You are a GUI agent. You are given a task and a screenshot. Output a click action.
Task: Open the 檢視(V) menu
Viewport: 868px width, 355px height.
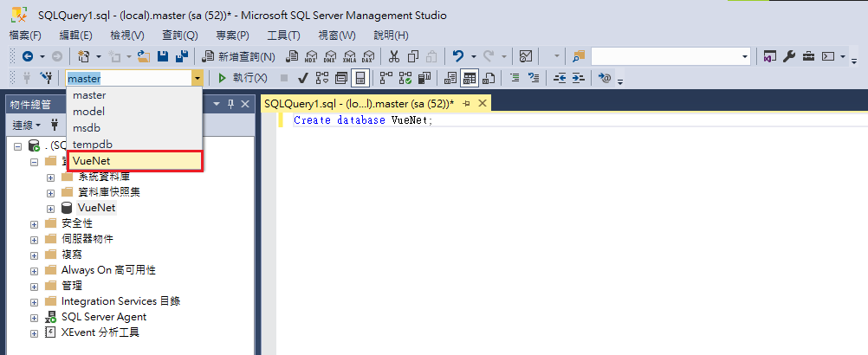click(126, 35)
